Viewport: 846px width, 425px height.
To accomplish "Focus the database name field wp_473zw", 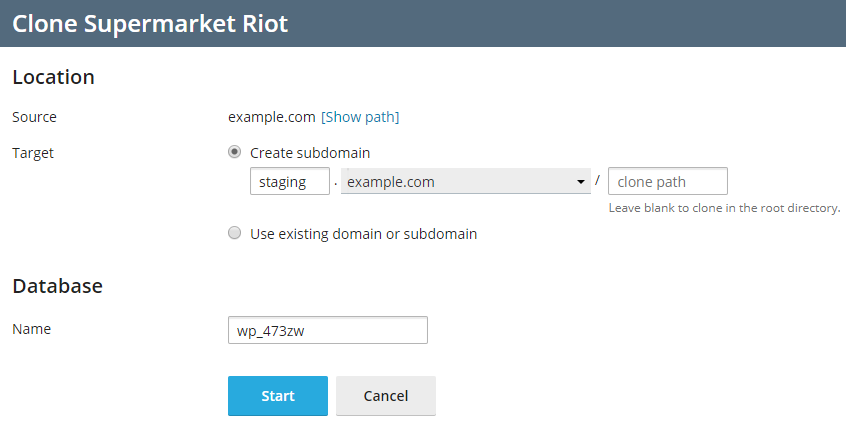I will pos(328,330).
